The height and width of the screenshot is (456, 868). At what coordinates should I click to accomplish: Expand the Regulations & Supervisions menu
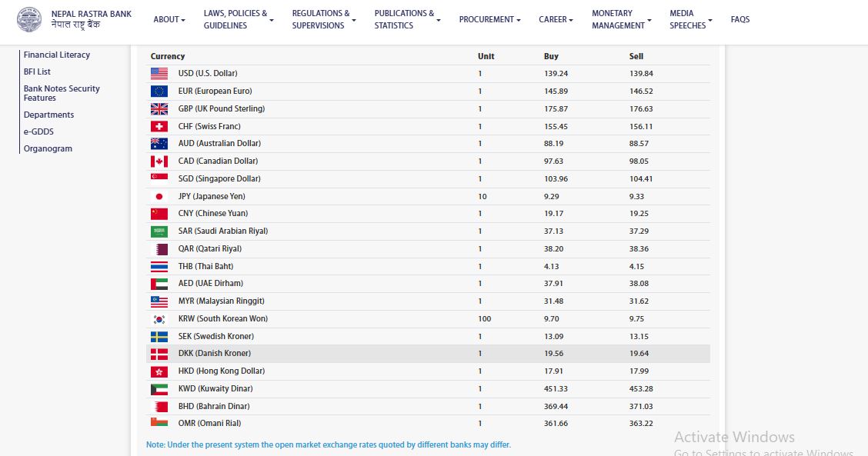coord(324,19)
